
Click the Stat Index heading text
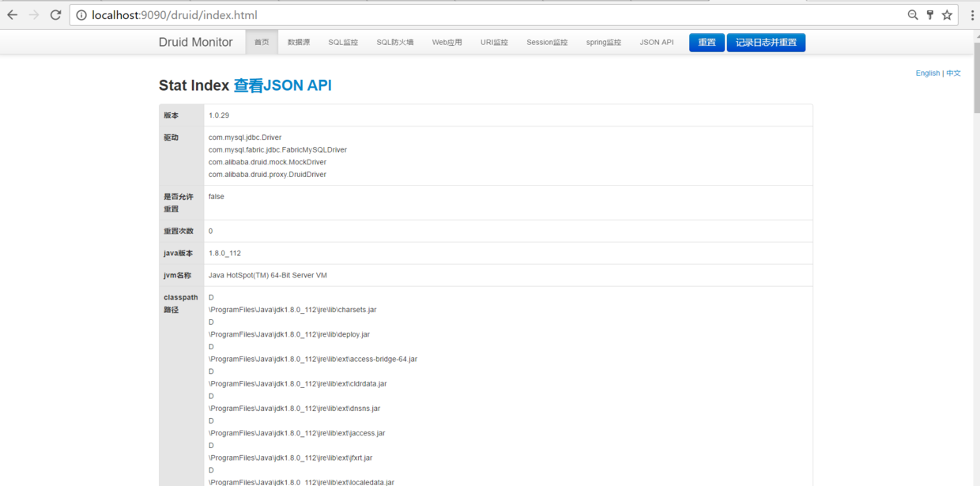click(194, 85)
